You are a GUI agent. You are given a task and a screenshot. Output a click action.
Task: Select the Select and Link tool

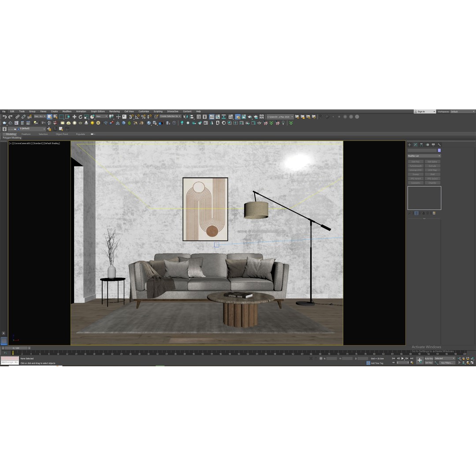17,116
